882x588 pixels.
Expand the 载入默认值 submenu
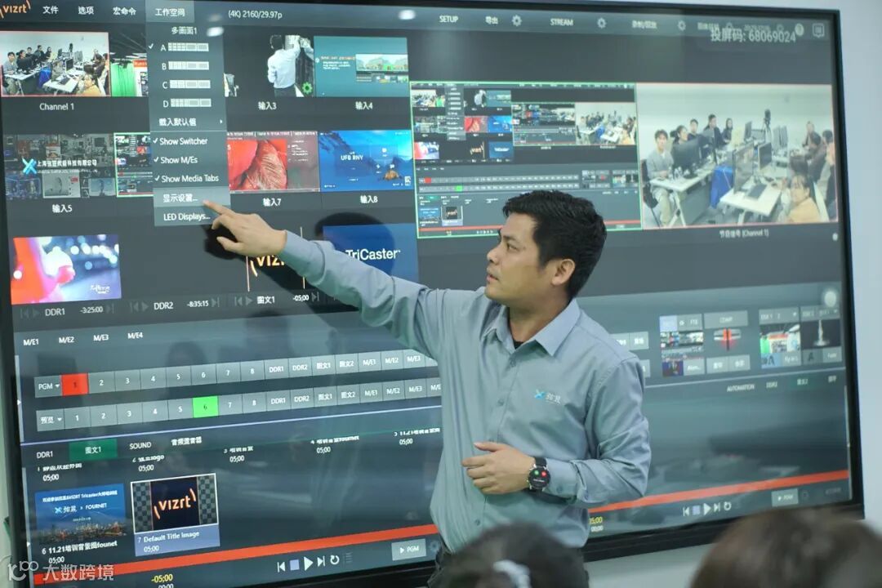[x=189, y=122]
